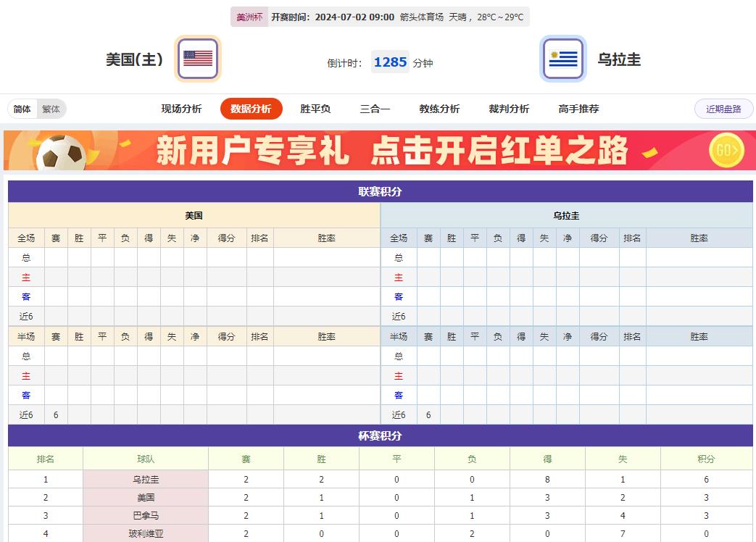
Task: Open the 三合一 tab
Action: [374, 109]
